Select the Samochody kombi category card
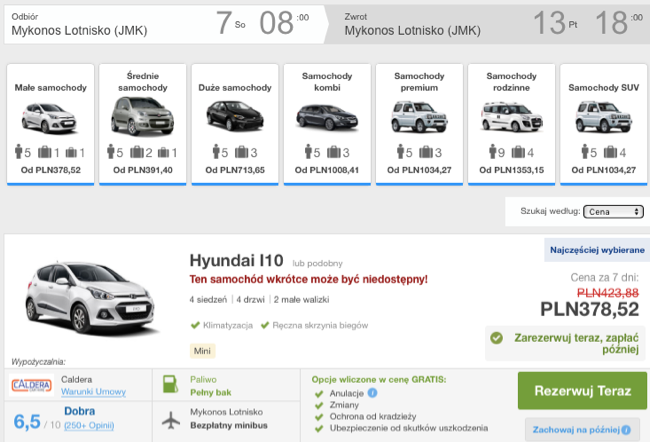 click(x=327, y=124)
